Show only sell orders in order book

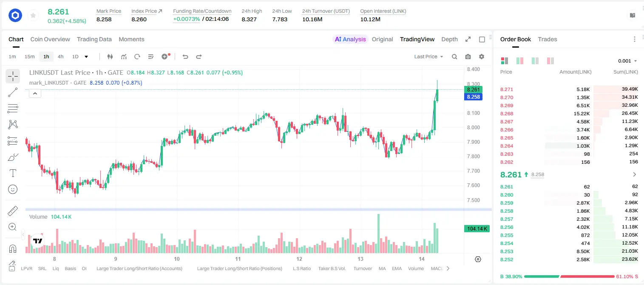tap(550, 61)
